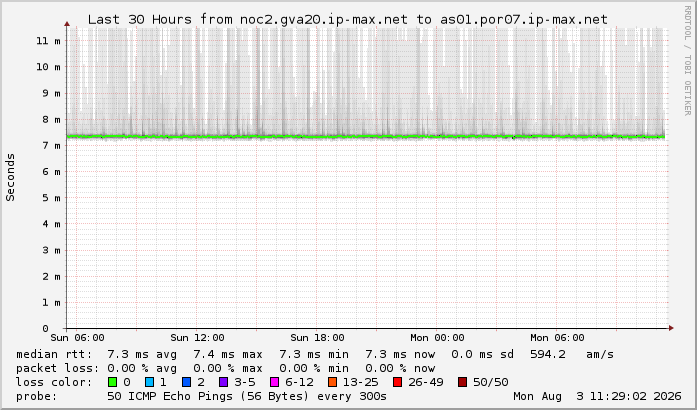The image size is (697, 410).
Task: Click the light blue 1 loss swatch
Action: click(149, 382)
